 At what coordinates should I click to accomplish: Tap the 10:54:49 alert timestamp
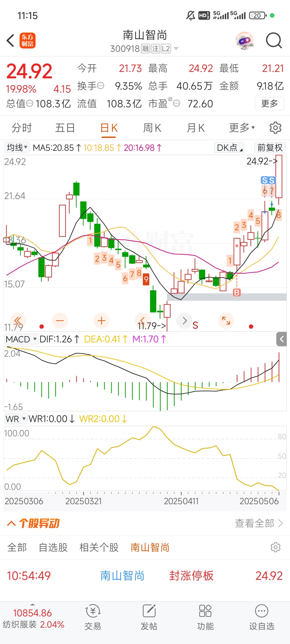pos(29,576)
